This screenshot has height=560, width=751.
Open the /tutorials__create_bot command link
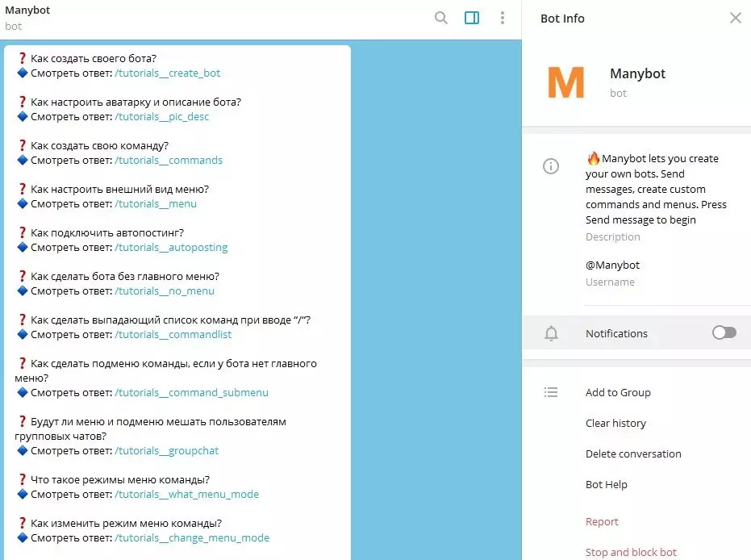click(168, 73)
